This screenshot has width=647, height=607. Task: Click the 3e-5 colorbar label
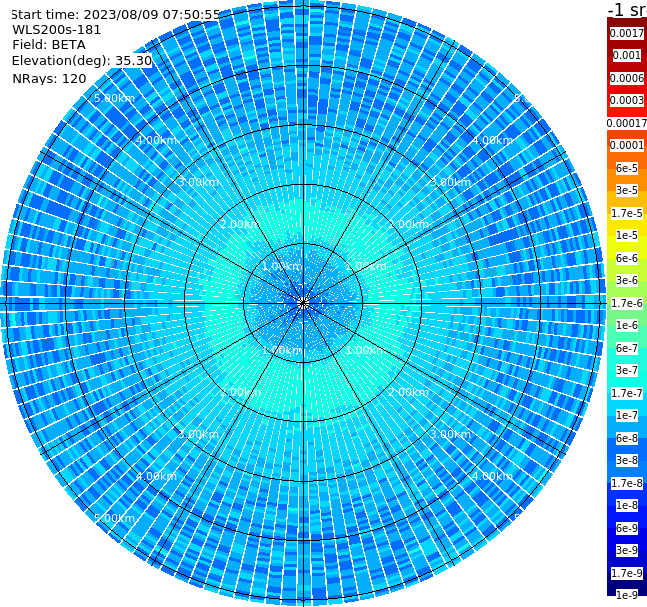coord(627,190)
